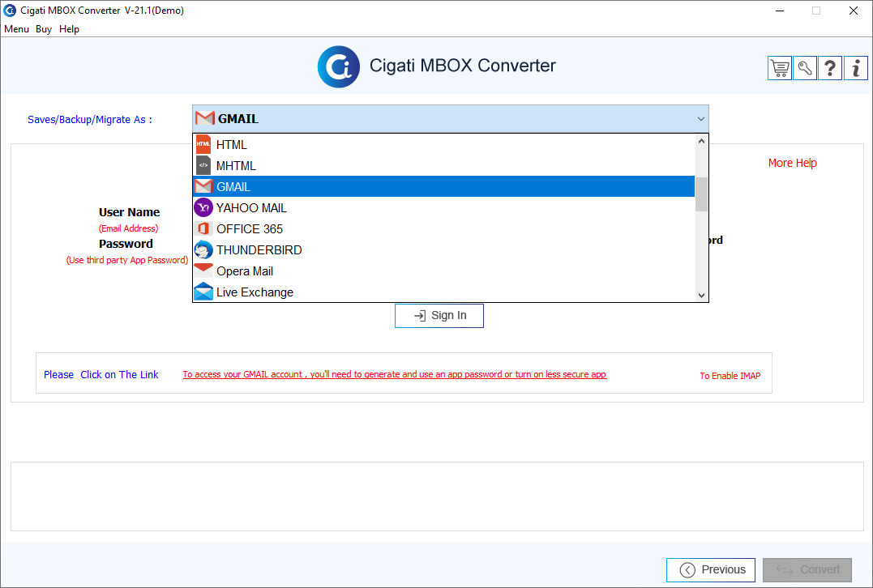Click the Convert button

coord(807,569)
